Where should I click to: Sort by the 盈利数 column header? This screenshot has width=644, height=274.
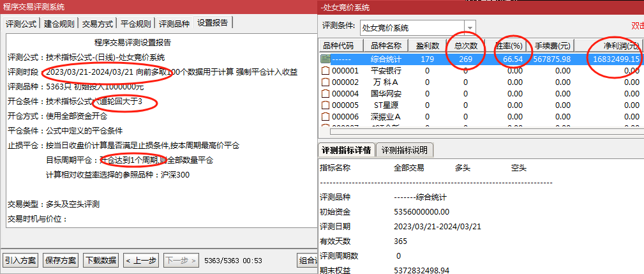coord(427,45)
